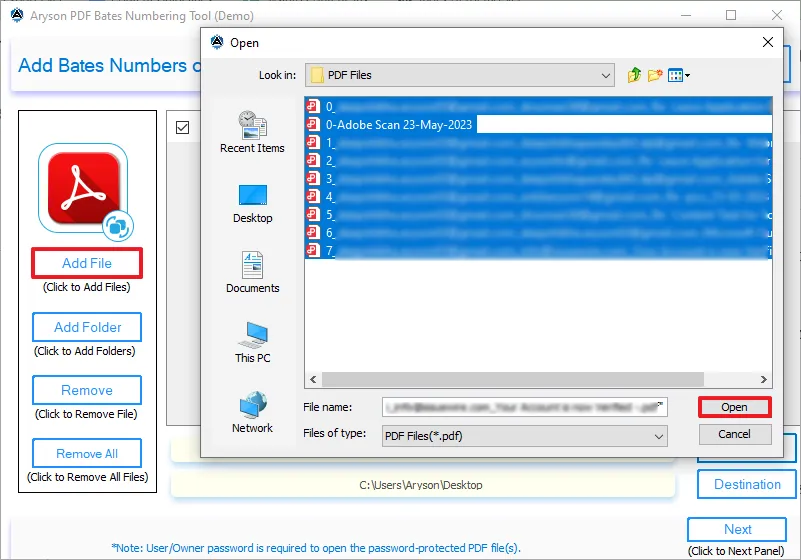Toggle the checkbox in file list header
The height and width of the screenshot is (560, 801).
tap(182, 127)
